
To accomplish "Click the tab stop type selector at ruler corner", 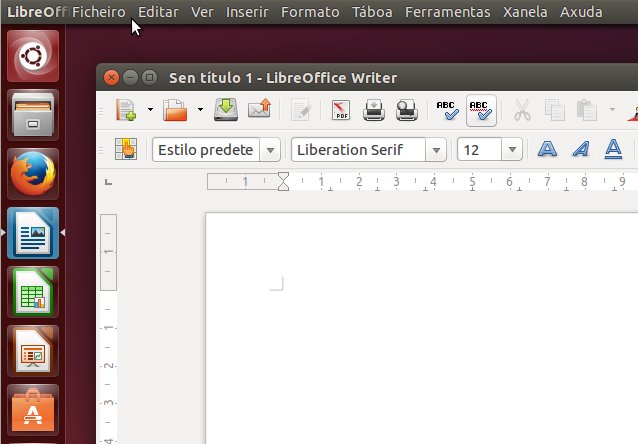I will point(108,182).
